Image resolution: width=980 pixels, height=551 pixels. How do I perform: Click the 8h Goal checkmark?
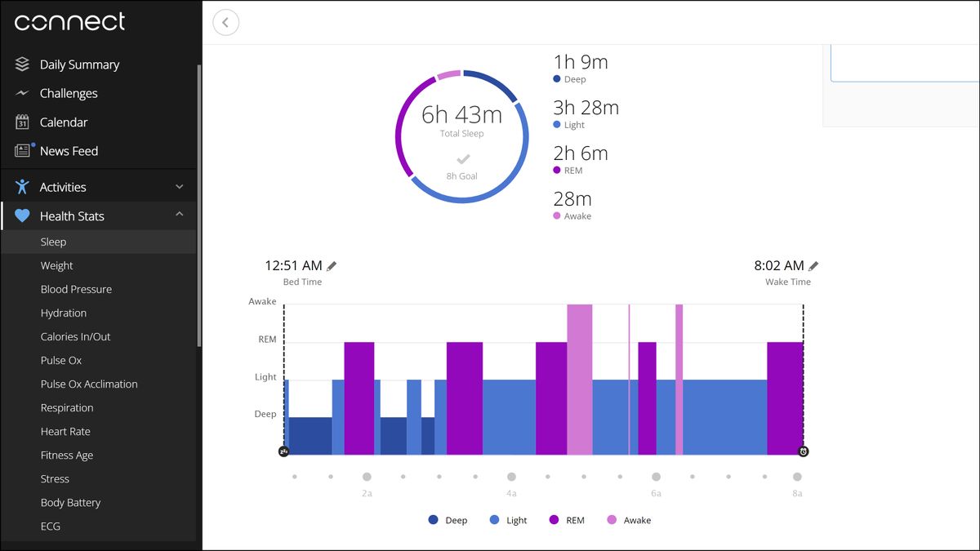point(463,158)
